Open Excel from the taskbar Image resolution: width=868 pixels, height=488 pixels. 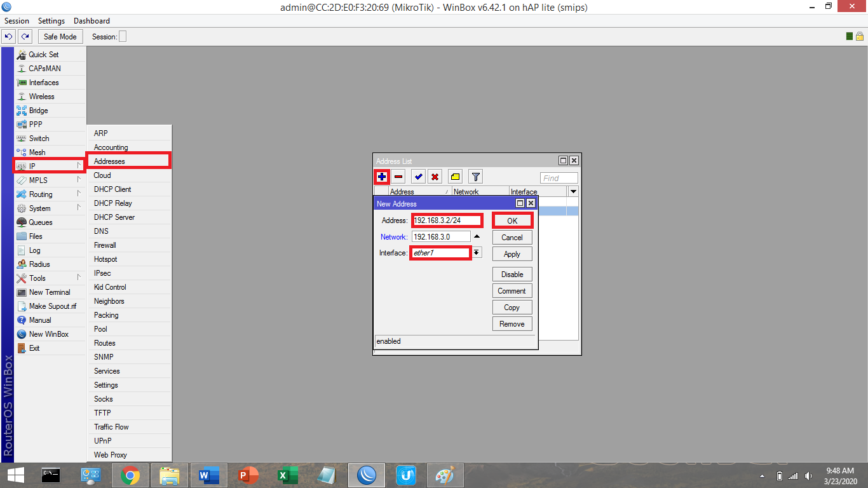pos(288,475)
